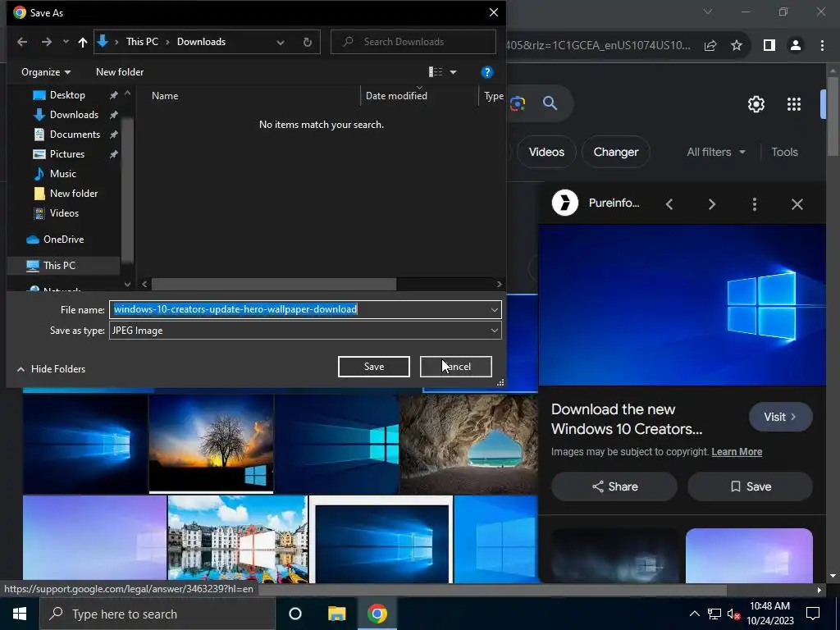Select Pictures in navigation pane

click(x=66, y=154)
